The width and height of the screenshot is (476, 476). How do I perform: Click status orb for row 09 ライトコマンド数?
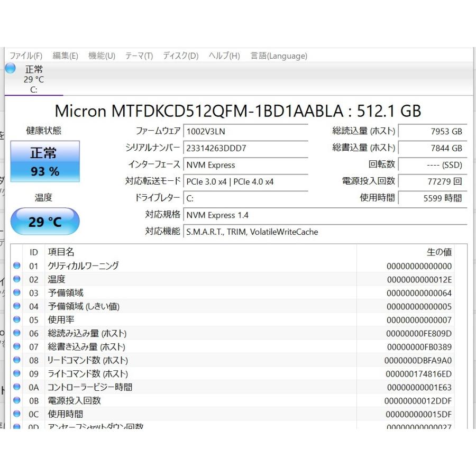[x=17, y=373]
